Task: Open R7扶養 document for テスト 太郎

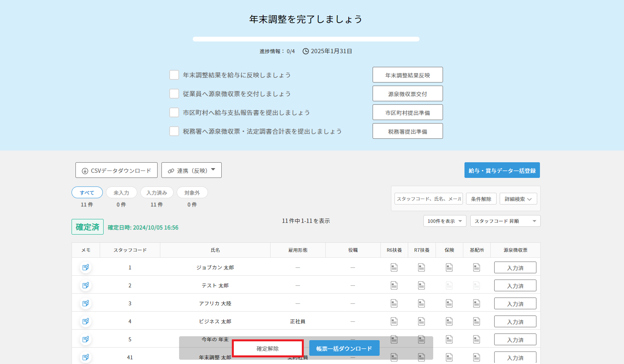Action: (x=421, y=285)
